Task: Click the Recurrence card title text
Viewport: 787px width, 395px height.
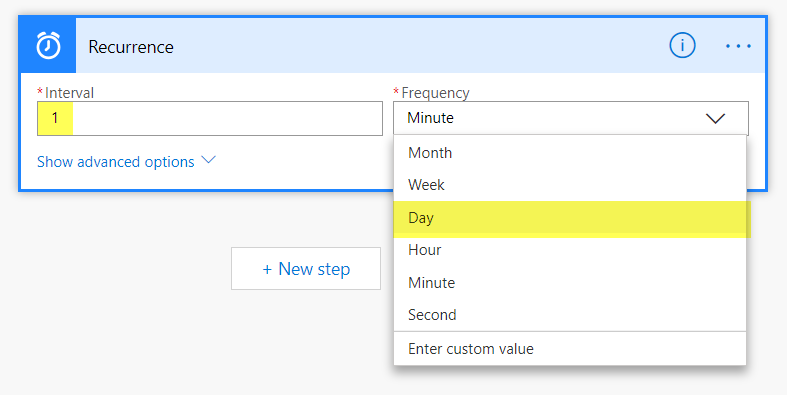Action: click(131, 47)
